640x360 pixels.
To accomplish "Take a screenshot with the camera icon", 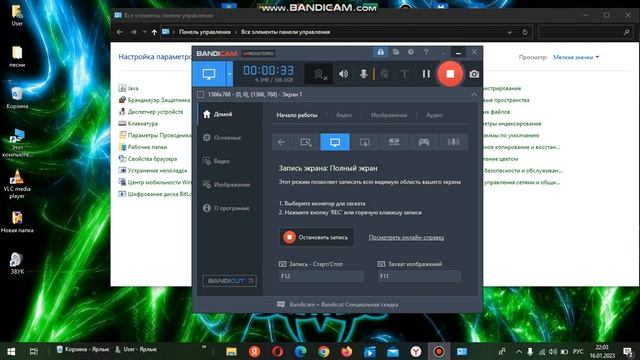I will click(x=474, y=74).
